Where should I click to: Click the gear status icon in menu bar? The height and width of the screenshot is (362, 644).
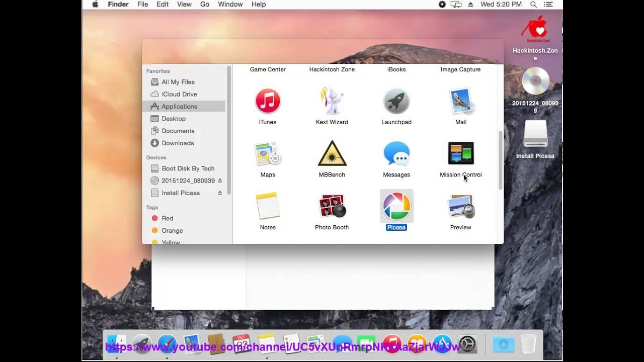(x=442, y=4)
